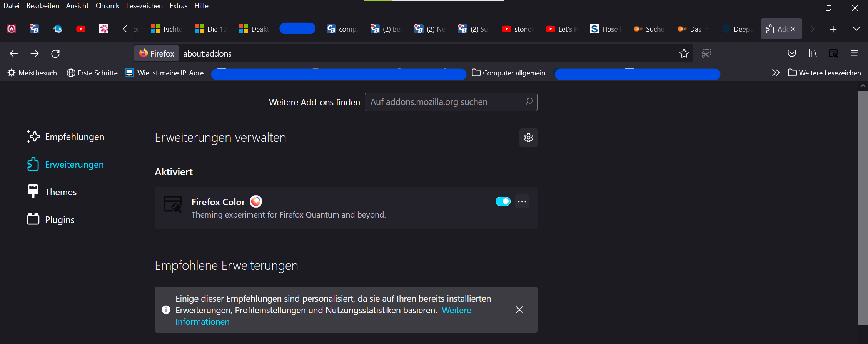Open a new tab with plus icon
Viewport: 868px width, 344px height.
(x=833, y=29)
